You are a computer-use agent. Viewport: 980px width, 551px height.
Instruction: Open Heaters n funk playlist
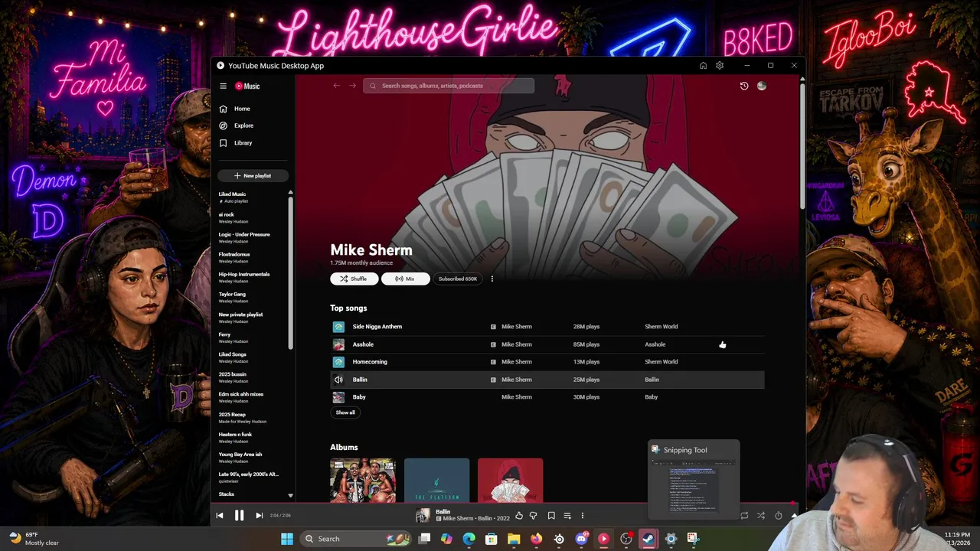coord(235,435)
